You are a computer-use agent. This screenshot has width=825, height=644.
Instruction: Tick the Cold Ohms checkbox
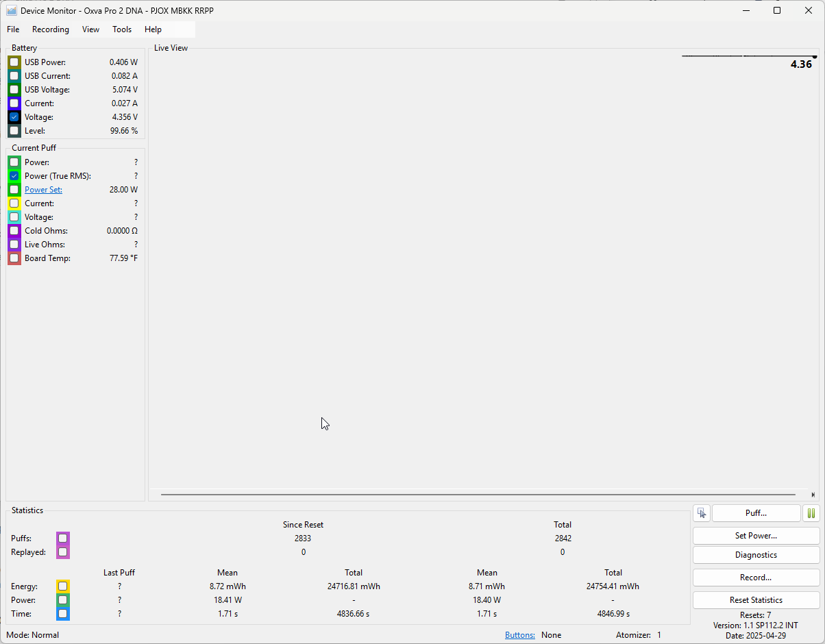14,231
